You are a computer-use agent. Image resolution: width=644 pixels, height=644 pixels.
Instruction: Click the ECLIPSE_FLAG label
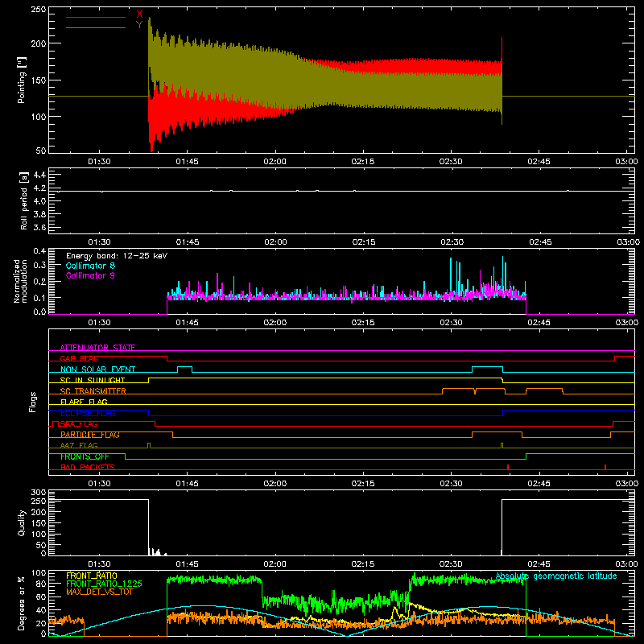tap(88, 413)
